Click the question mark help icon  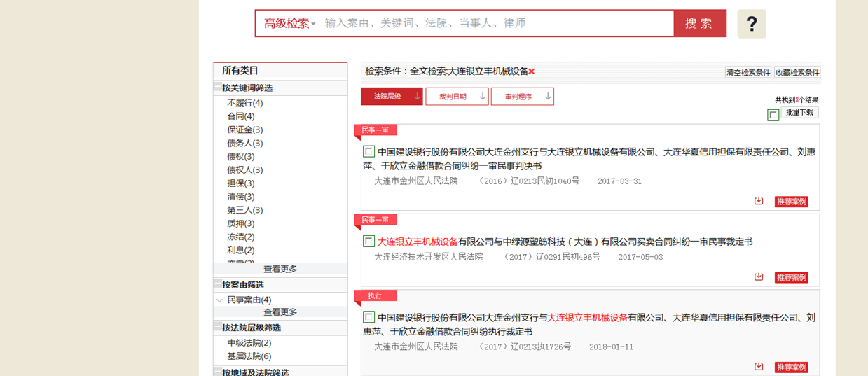[751, 24]
